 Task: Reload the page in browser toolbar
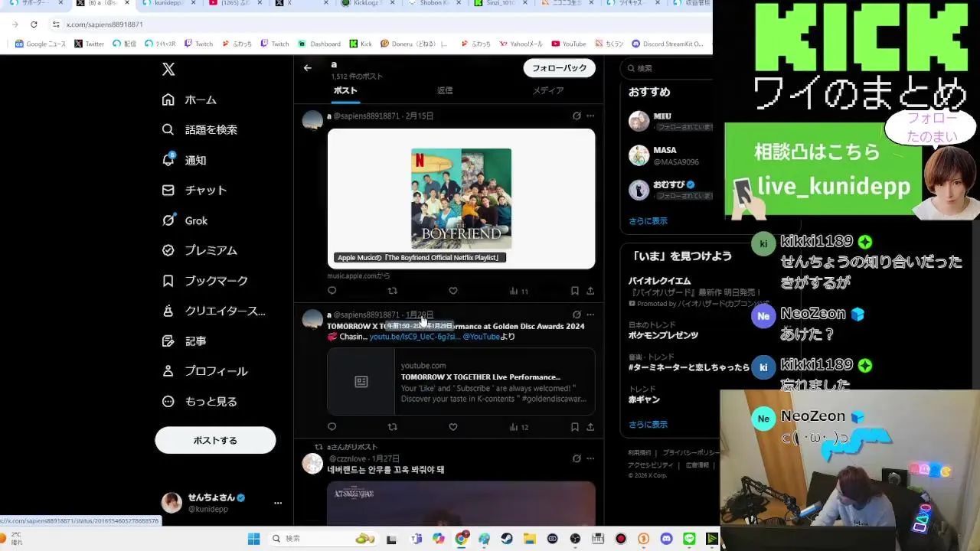tap(34, 24)
